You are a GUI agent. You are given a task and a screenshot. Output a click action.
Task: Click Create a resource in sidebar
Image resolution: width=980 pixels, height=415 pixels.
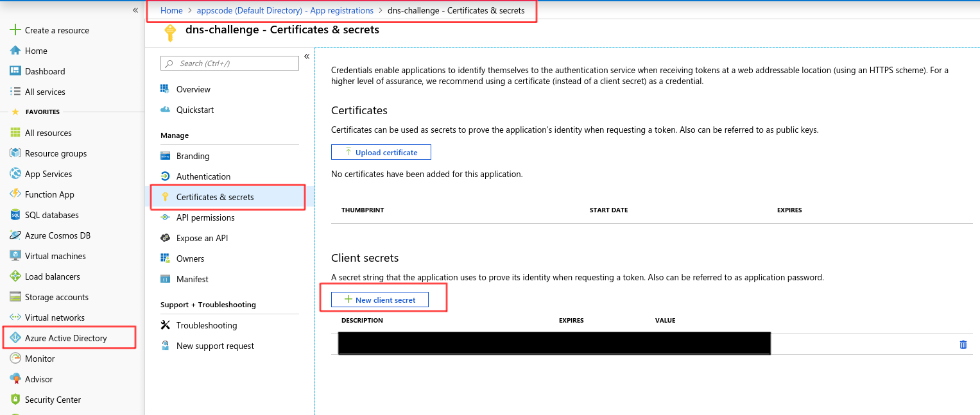tap(56, 30)
